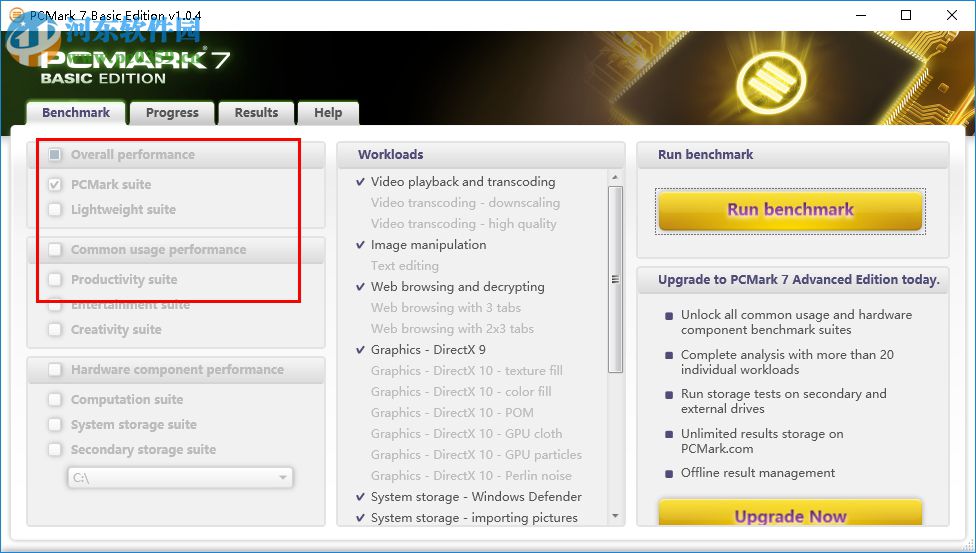Click the Workloads panel header
The image size is (976, 553).
pyautogui.click(x=481, y=154)
